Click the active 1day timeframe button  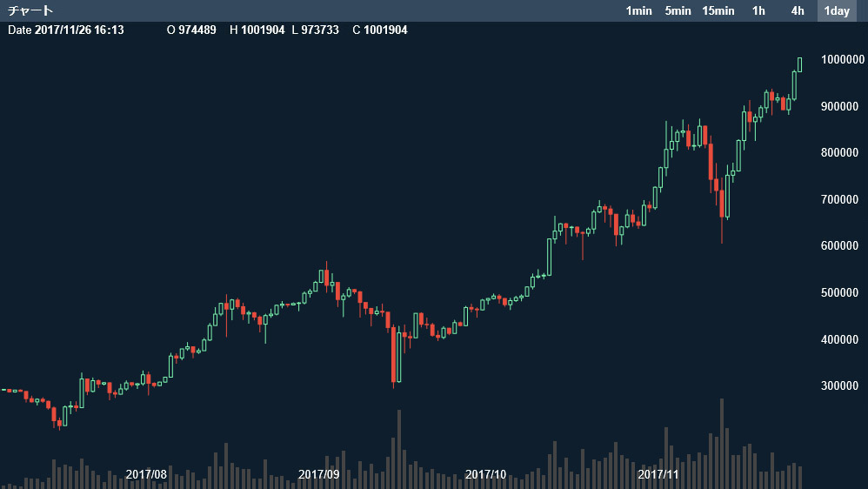[837, 10]
